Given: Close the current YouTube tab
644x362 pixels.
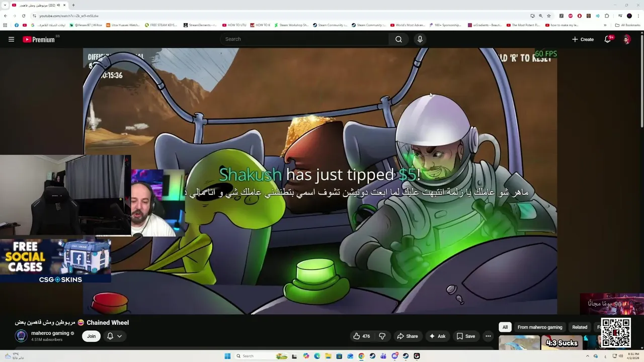Looking at the screenshot, I should pos(64,5).
